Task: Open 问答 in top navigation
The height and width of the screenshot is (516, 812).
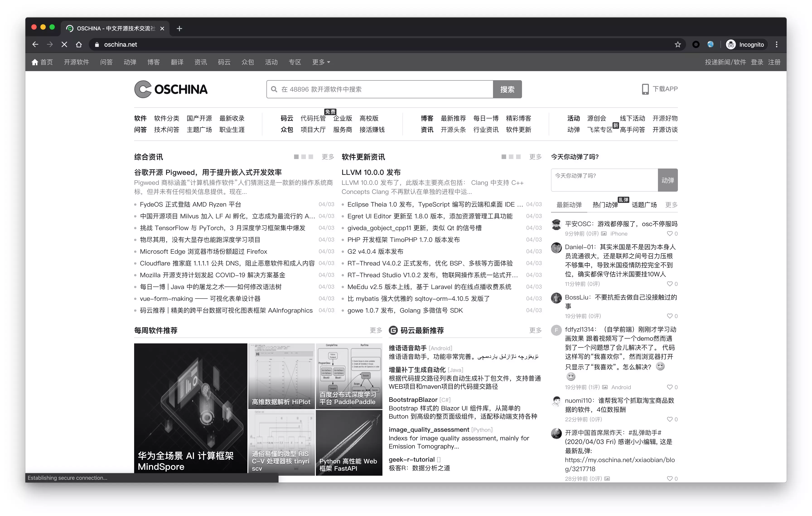Action: pos(106,62)
